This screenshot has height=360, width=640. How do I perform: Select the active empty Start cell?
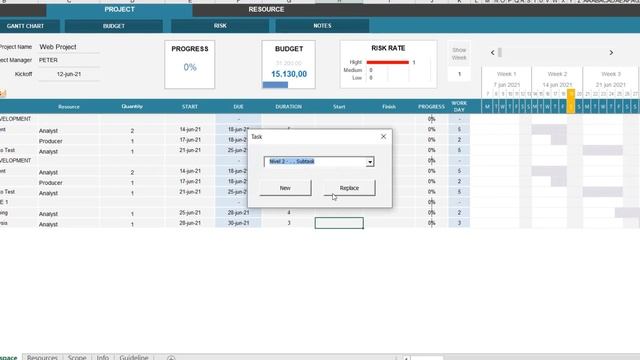[339, 223]
